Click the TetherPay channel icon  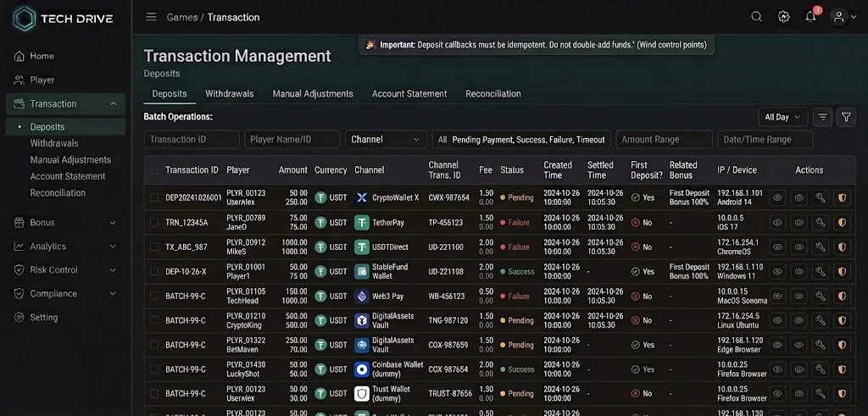coord(361,222)
